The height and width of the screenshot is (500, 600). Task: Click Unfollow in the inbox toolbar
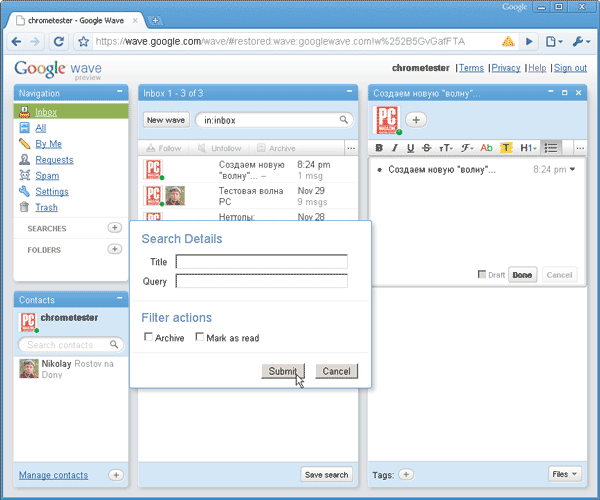pos(220,148)
